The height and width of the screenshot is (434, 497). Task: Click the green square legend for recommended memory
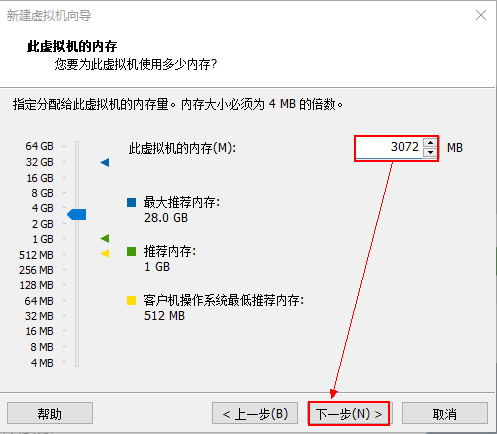131,251
